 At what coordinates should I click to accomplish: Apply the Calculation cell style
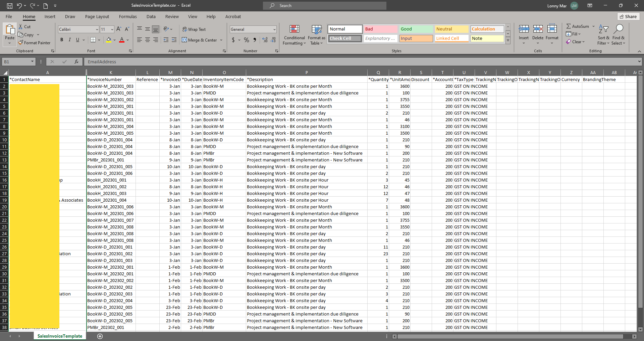(x=487, y=29)
